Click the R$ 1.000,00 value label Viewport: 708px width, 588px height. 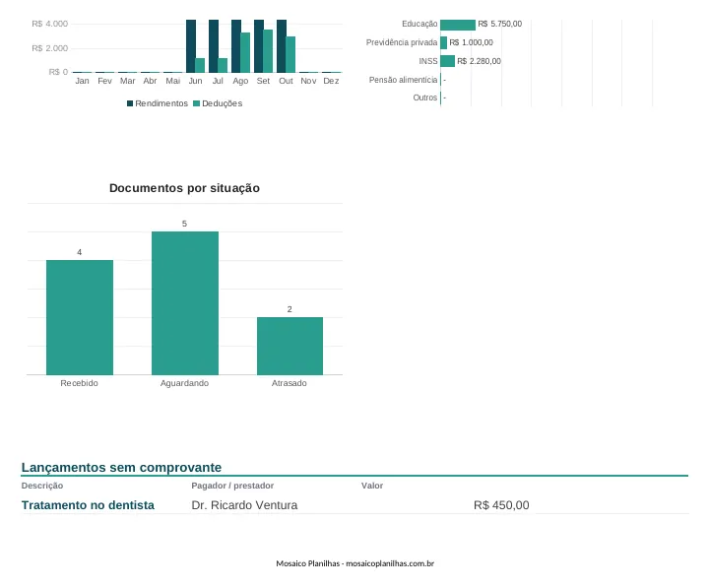(471, 42)
